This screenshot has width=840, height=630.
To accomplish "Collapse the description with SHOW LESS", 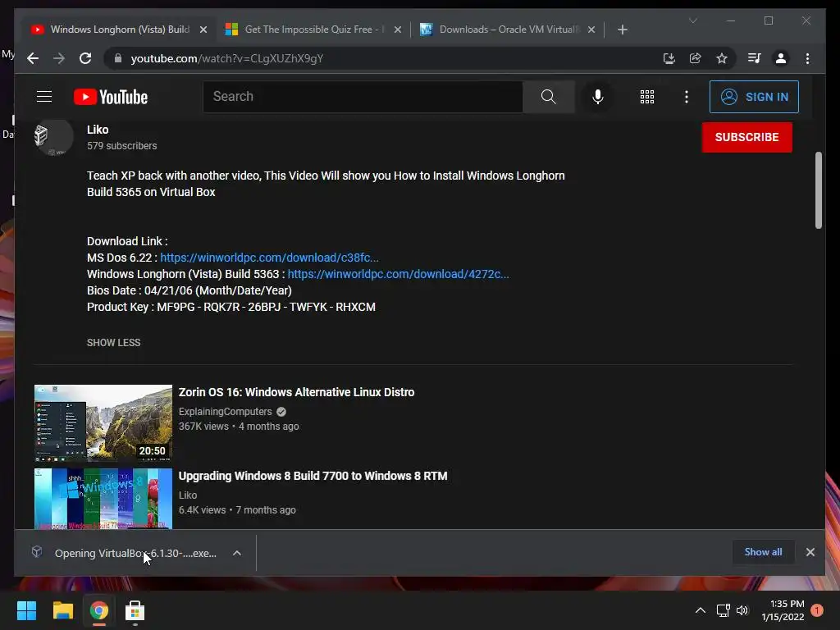I will tap(113, 342).
